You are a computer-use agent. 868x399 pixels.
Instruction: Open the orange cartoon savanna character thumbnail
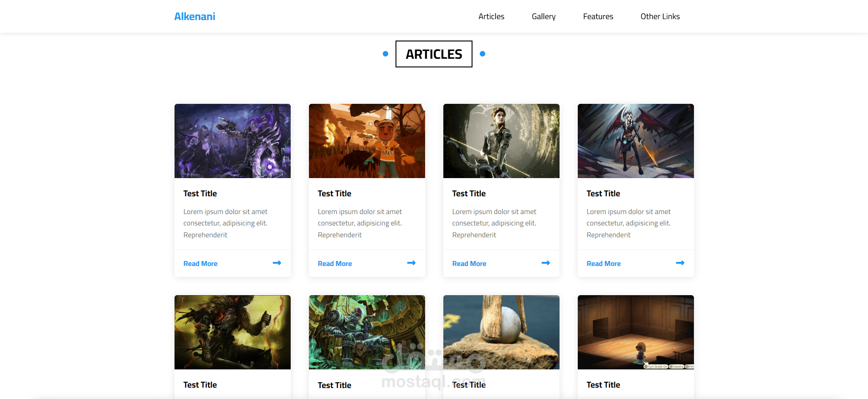[367, 141]
